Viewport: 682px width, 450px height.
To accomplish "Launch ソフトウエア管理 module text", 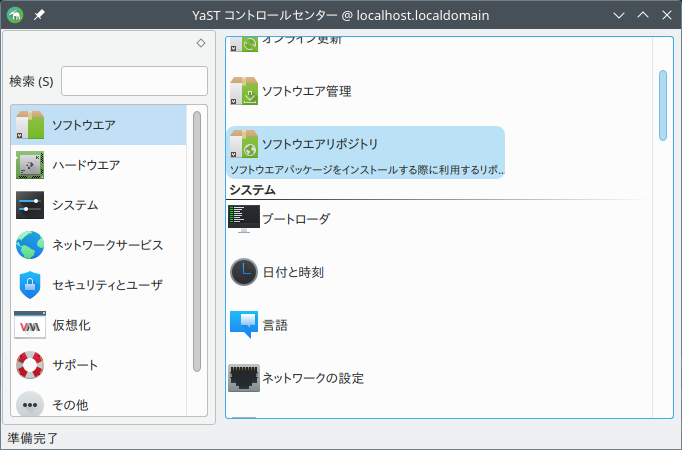I will point(307,91).
